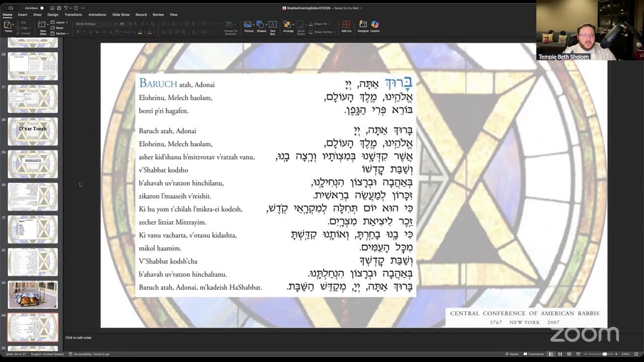Click the zoom out minus button

click(x=585, y=354)
